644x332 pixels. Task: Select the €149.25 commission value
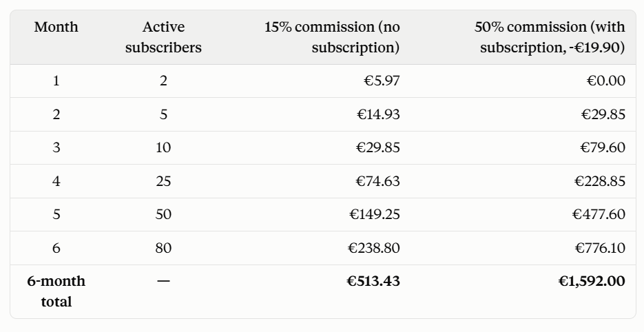(375, 214)
